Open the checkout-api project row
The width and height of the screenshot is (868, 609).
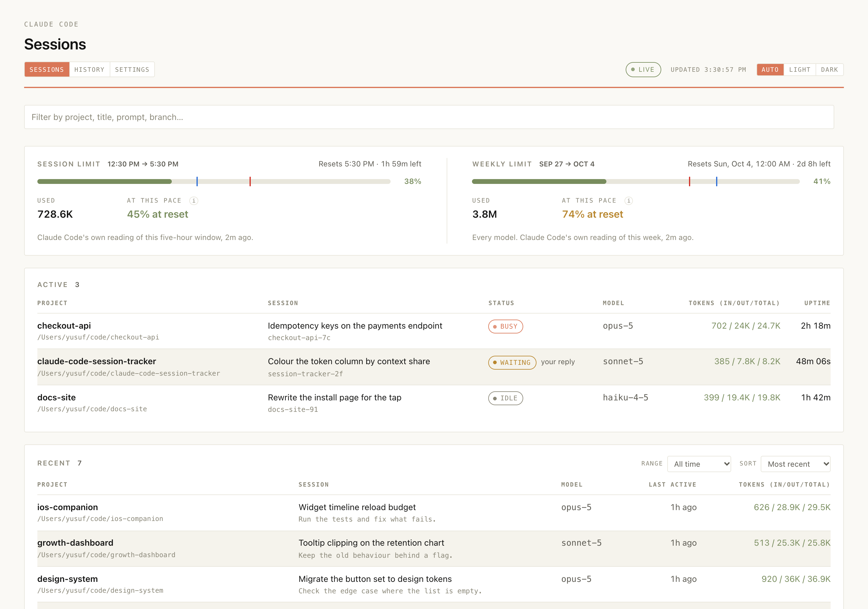point(434,331)
